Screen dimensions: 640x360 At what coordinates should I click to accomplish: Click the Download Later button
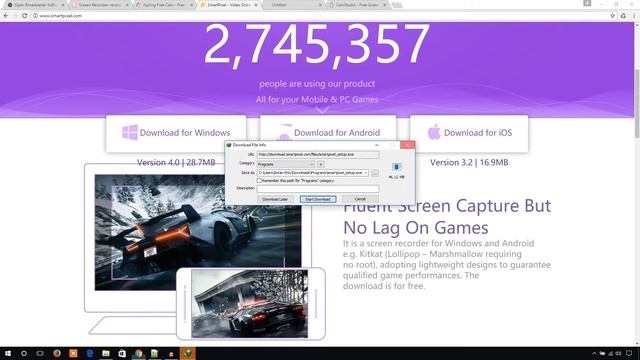point(275,199)
